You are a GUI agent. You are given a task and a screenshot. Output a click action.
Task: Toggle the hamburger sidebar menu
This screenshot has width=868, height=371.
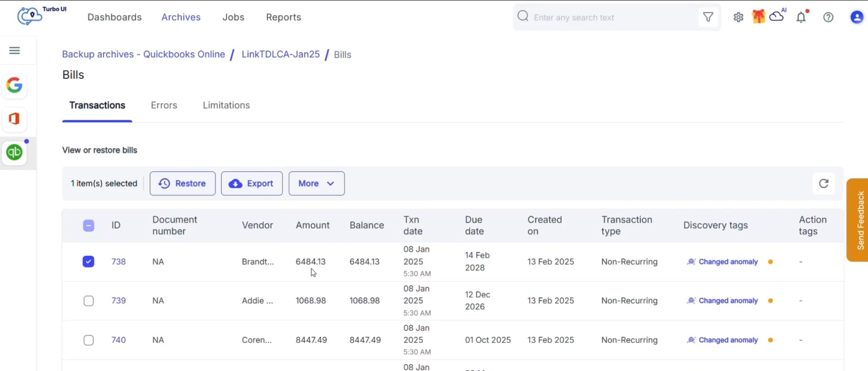click(14, 50)
